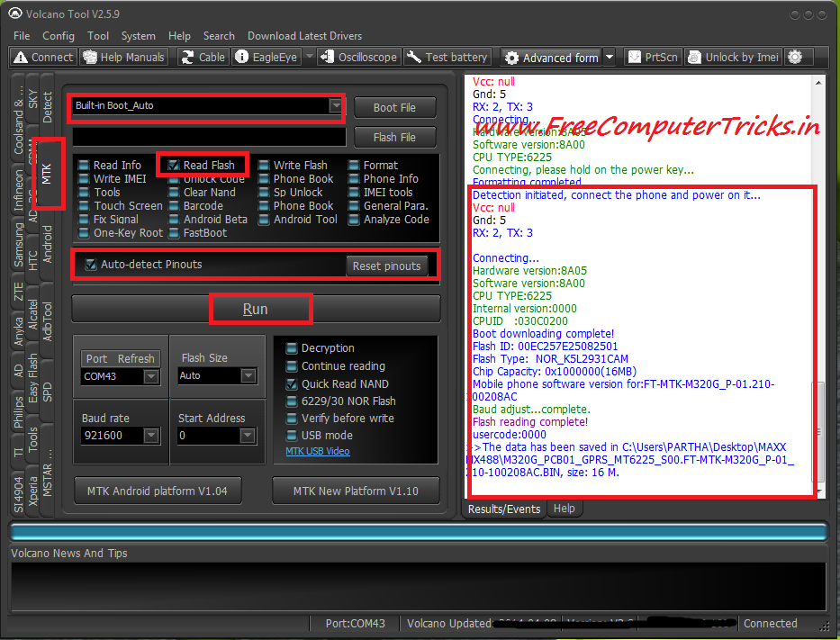The height and width of the screenshot is (640, 840).
Task: Open the Oscilloscope tool
Action: tap(359, 57)
